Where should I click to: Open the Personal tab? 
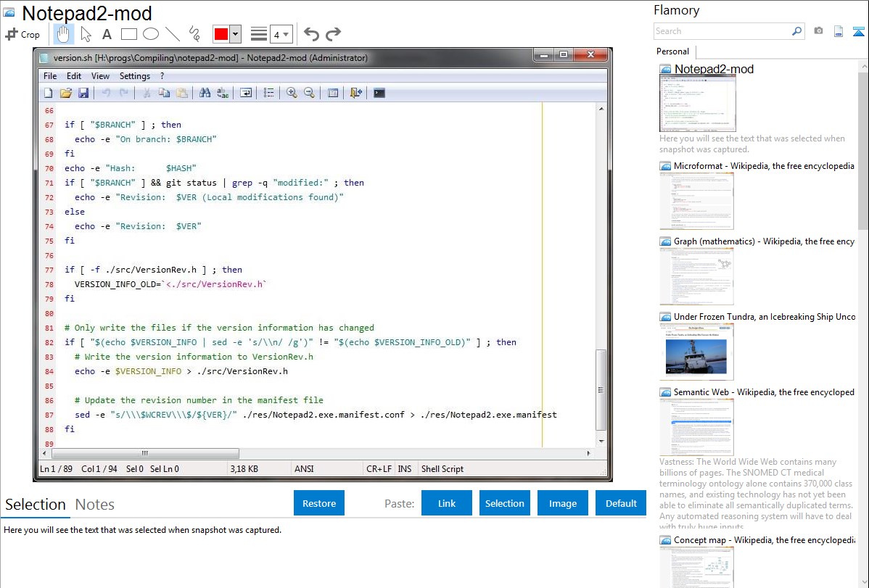[672, 51]
